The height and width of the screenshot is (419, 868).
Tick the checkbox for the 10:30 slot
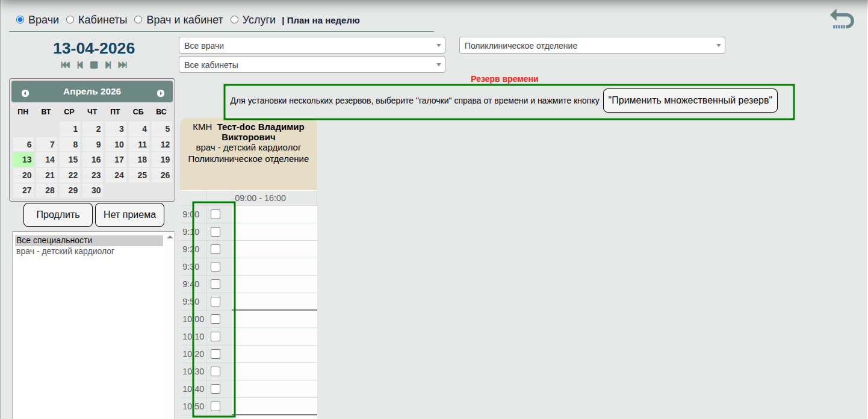pos(215,371)
